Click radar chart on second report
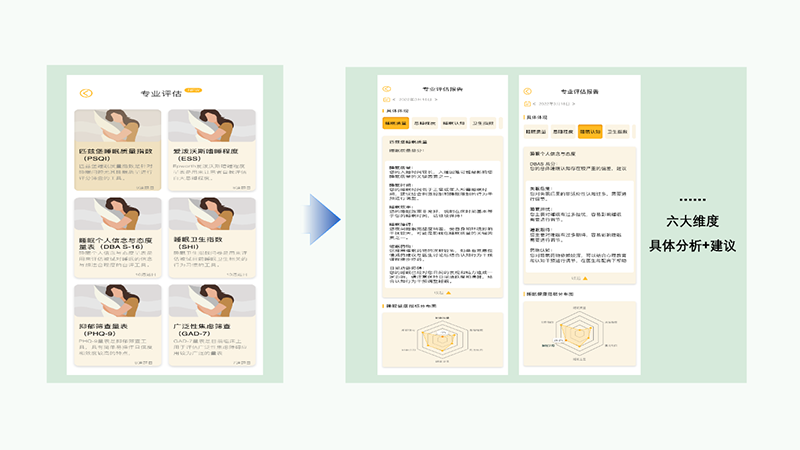Image resolution: width=800 pixels, height=450 pixels. point(580,334)
